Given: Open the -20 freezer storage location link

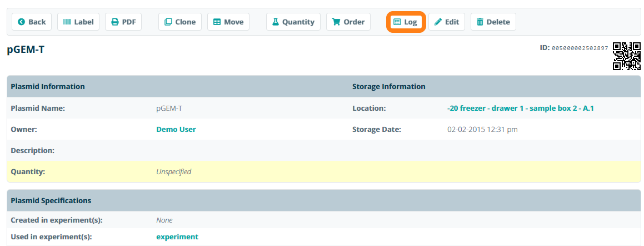Looking at the screenshot, I should tap(520, 108).
